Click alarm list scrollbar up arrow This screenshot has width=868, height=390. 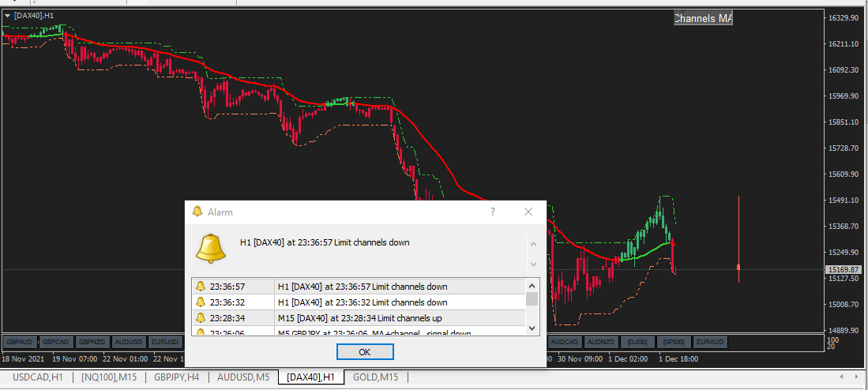[532, 286]
